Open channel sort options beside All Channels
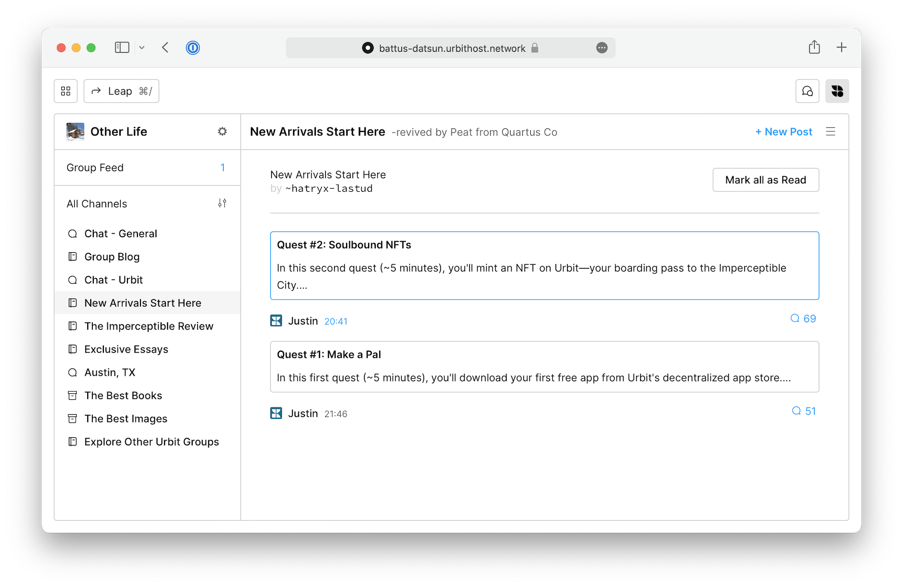 pyautogui.click(x=222, y=203)
